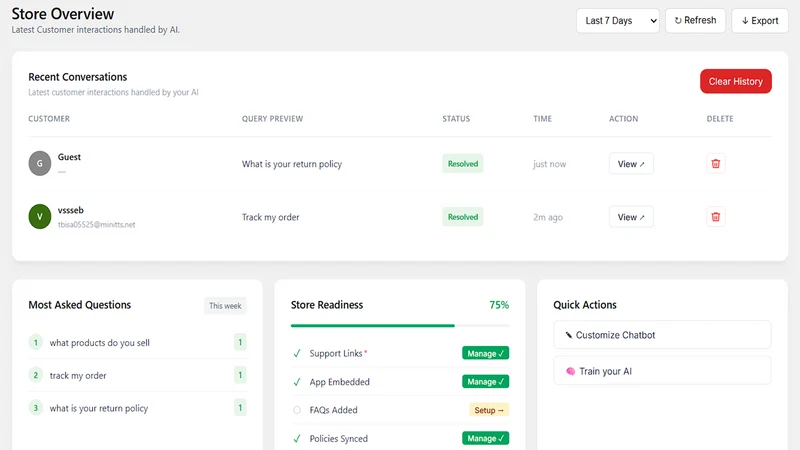Click the App Embedded checkmark icon
The image size is (800, 450).
click(297, 382)
